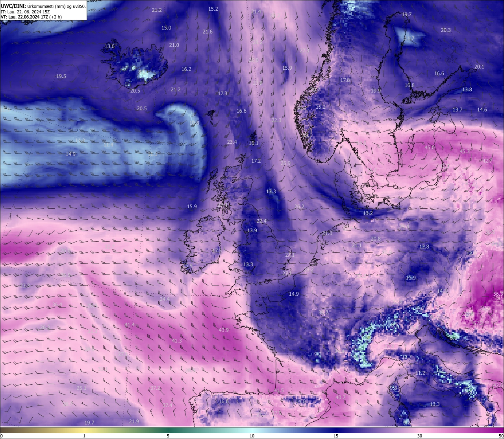Screen dimensions: 504x439
Task: Click the 20.3 value at top right
Action: point(446,30)
